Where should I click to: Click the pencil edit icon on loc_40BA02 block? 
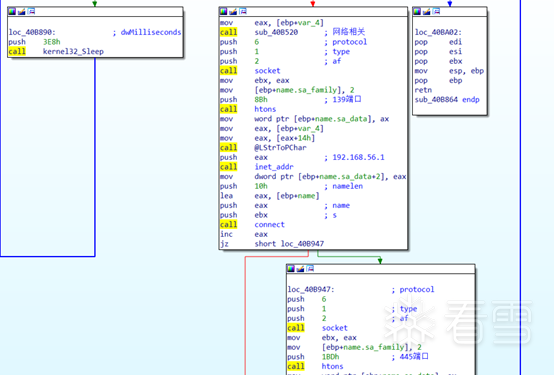pos(427,11)
